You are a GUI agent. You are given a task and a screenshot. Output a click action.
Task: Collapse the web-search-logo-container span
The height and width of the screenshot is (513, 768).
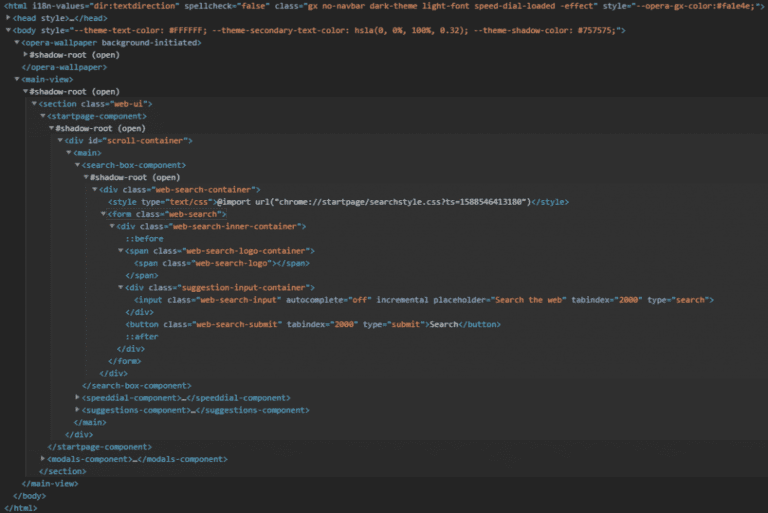coord(119,250)
